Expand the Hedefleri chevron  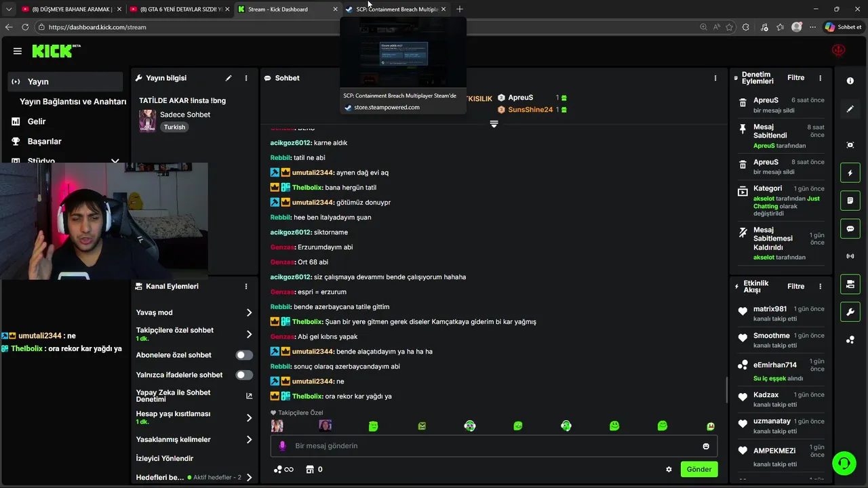[249, 477]
